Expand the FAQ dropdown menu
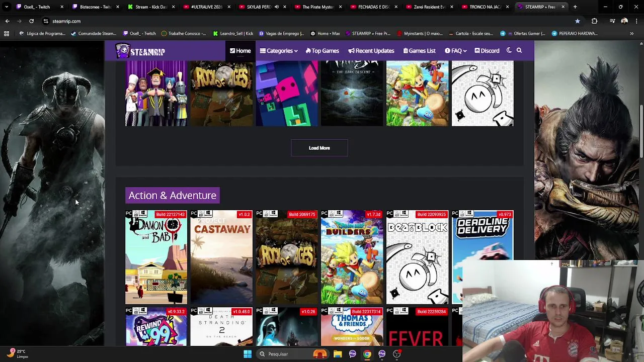The image size is (644, 362). click(x=456, y=51)
